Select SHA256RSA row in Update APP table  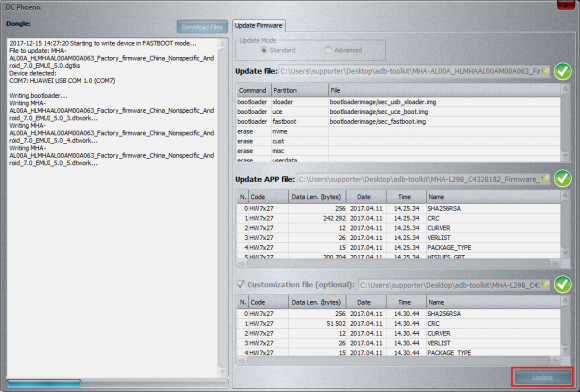398,209
